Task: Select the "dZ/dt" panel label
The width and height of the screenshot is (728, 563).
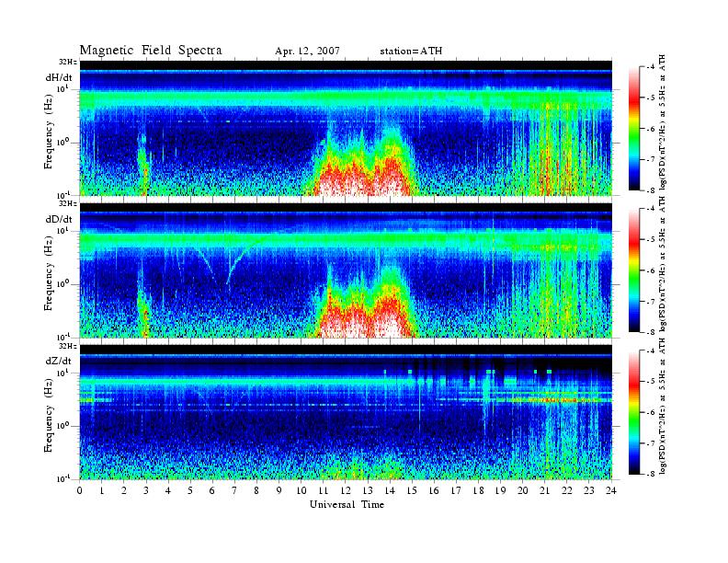Action: point(59,361)
